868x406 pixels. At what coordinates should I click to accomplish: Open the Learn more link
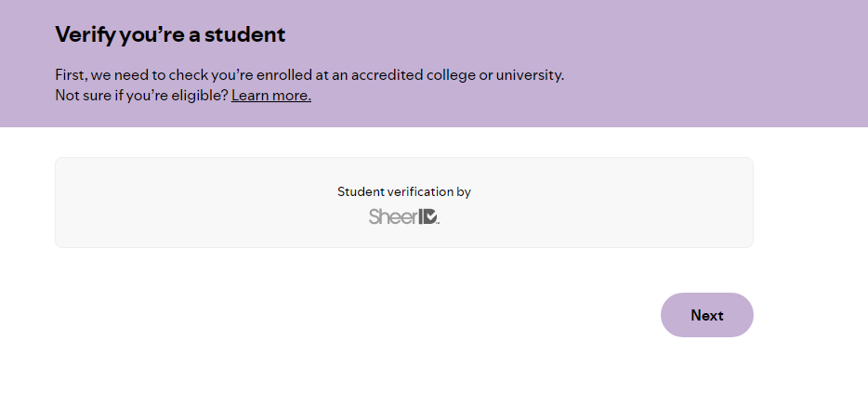tap(271, 95)
